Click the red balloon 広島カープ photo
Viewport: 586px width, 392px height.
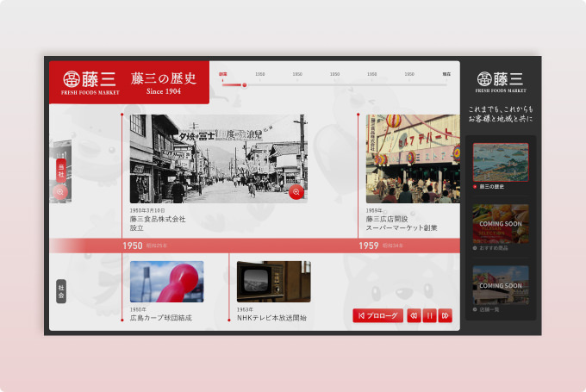(x=166, y=282)
